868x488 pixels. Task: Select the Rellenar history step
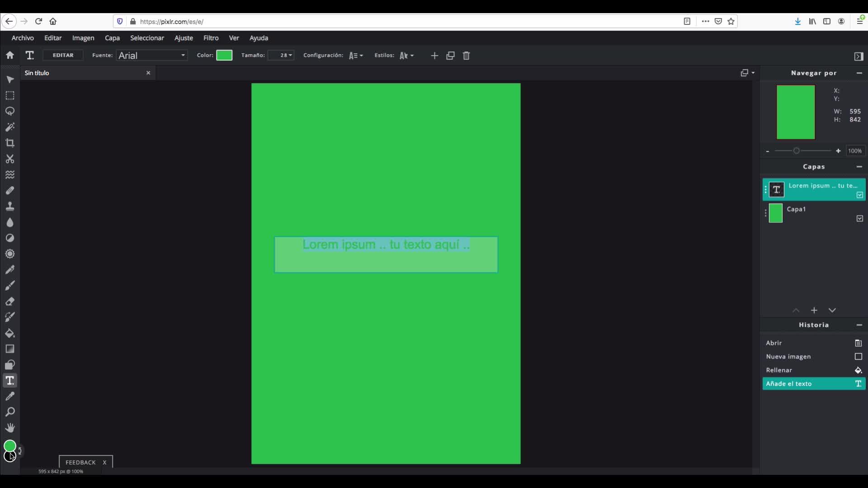[814, 370]
